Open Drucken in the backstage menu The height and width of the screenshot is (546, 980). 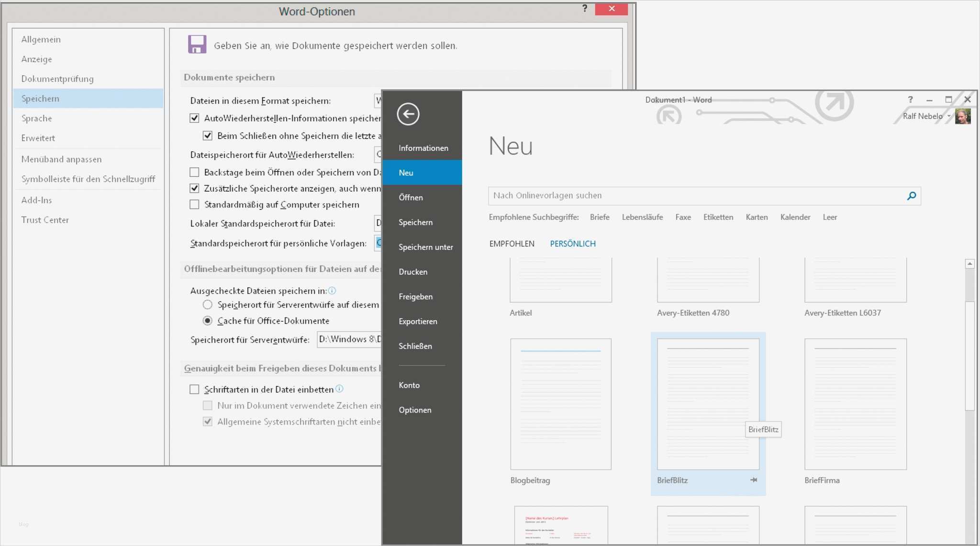pos(412,272)
